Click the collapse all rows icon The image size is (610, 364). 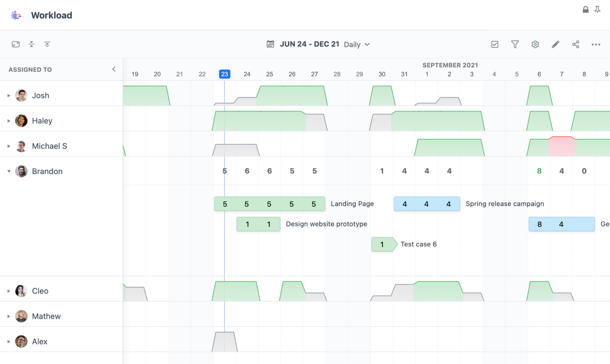click(31, 44)
